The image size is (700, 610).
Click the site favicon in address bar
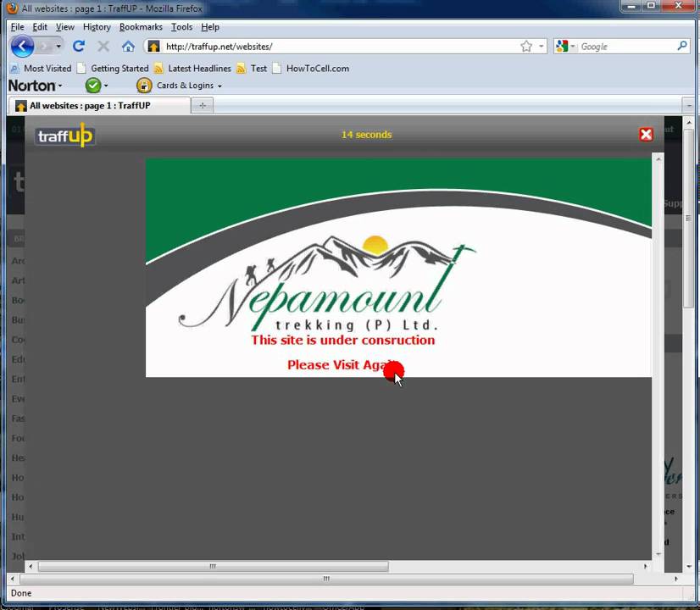pyautogui.click(x=153, y=46)
